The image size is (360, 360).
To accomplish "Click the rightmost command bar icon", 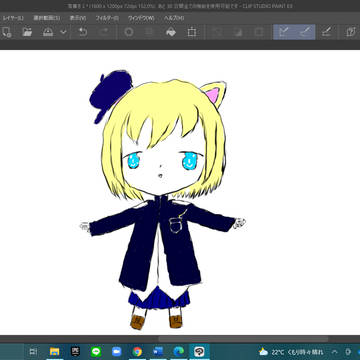I will click(x=351, y=32).
